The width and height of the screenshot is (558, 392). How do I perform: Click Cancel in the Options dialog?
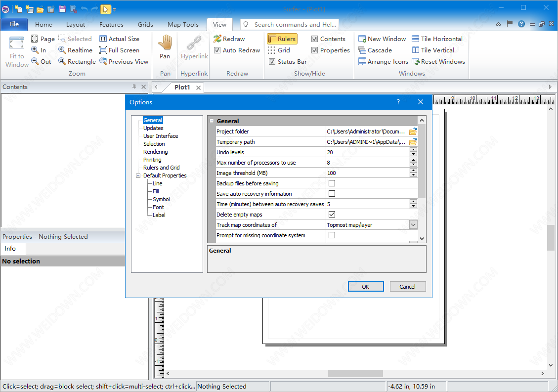(407, 287)
